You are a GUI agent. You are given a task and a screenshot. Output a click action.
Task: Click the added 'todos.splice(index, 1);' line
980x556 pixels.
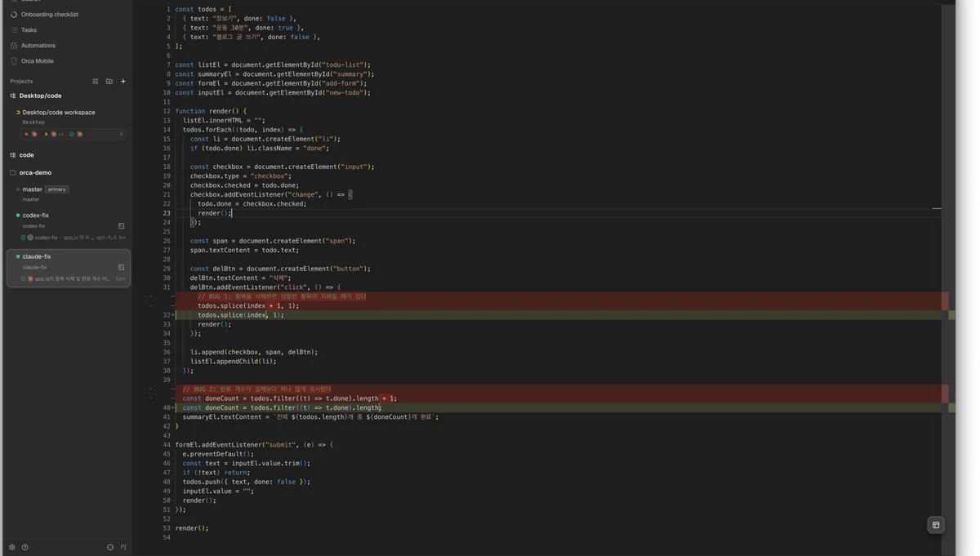tap(241, 315)
